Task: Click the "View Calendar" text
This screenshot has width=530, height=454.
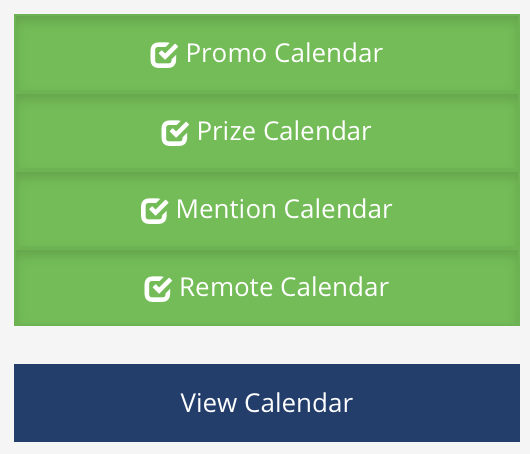Action: coord(267,403)
